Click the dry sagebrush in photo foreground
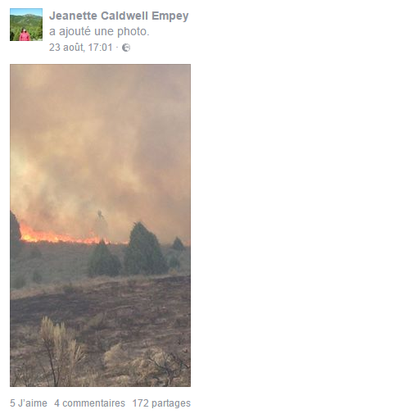 click(x=62, y=348)
